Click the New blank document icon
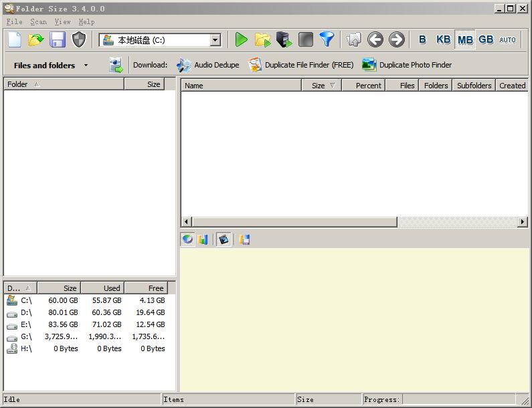This screenshot has height=408, width=532. 15,39
